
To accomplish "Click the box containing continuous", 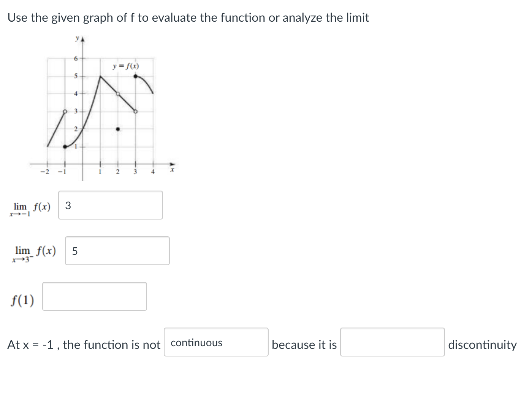I will pos(215,342).
